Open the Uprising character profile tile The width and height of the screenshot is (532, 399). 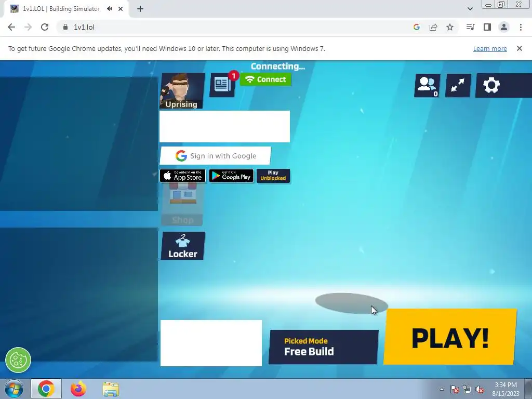click(182, 91)
